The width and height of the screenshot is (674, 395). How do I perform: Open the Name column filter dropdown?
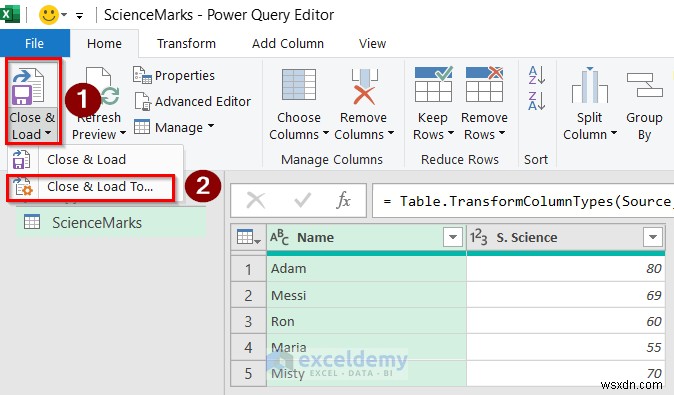453,237
